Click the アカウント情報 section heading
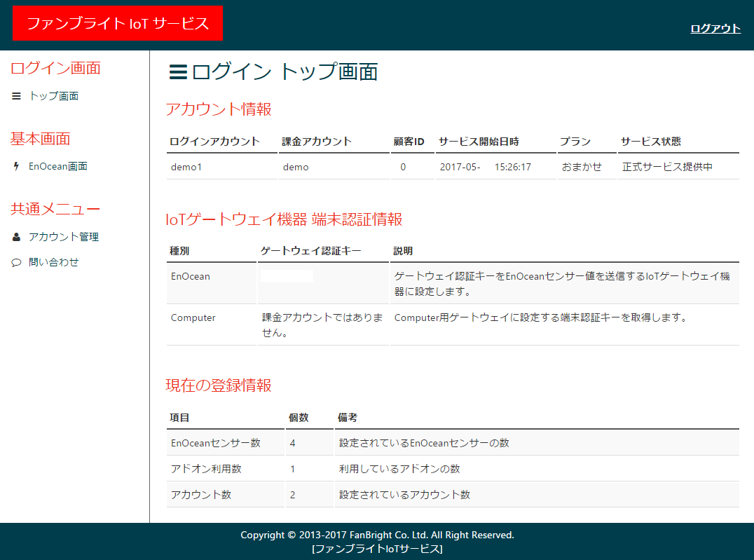The image size is (754, 560). pos(219,109)
